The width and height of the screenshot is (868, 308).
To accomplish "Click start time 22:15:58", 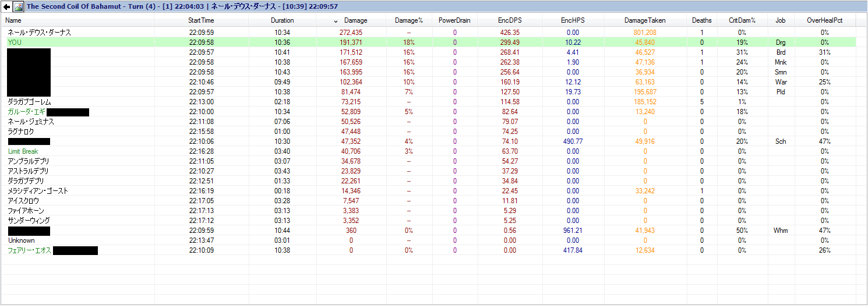I will coord(202,132).
